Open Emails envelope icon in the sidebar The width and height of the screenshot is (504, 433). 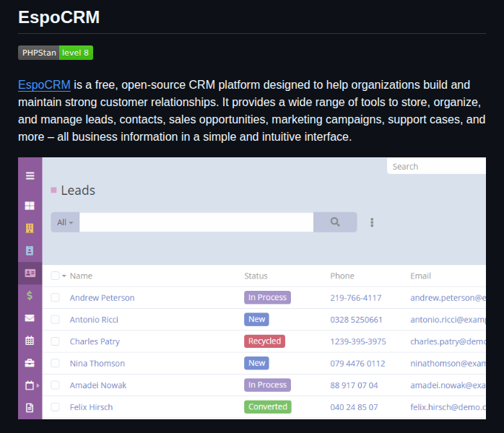tap(30, 318)
